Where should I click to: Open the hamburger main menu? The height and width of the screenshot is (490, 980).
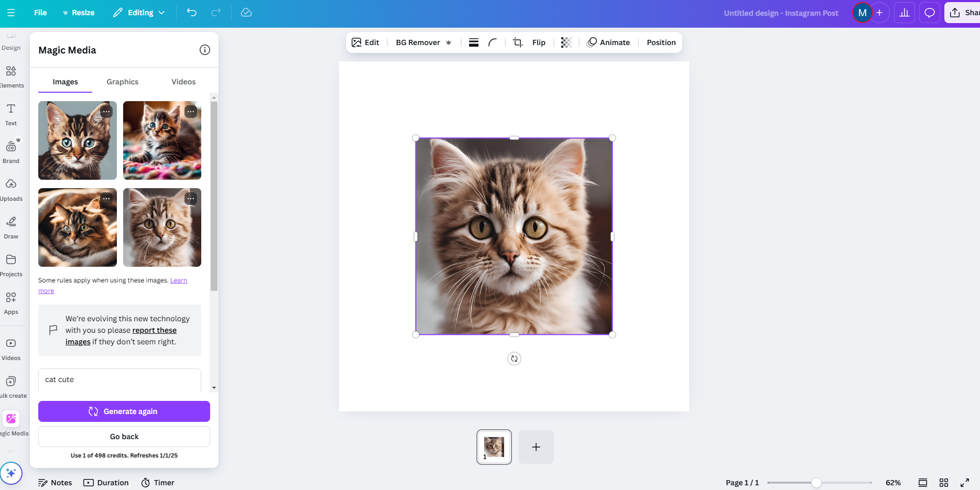11,13
